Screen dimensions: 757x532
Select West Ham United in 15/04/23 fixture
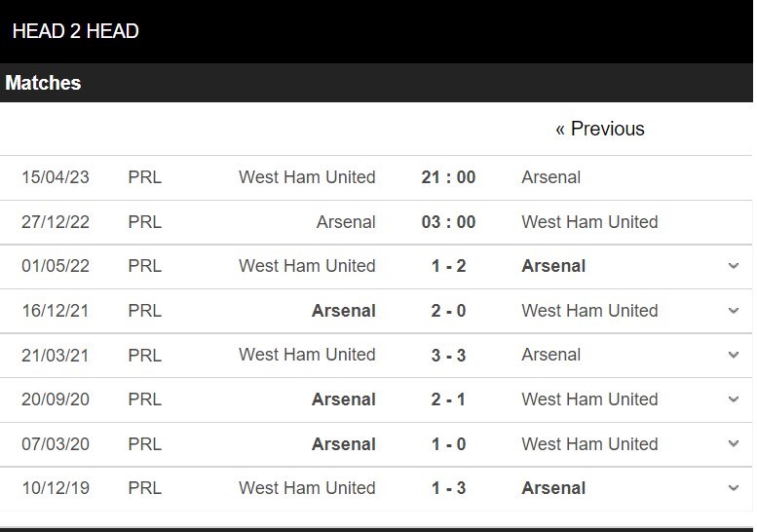(307, 177)
